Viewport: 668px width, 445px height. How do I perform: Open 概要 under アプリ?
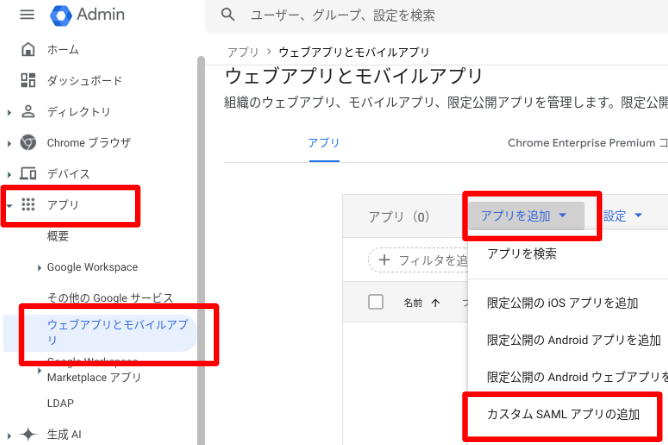pos(58,236)
